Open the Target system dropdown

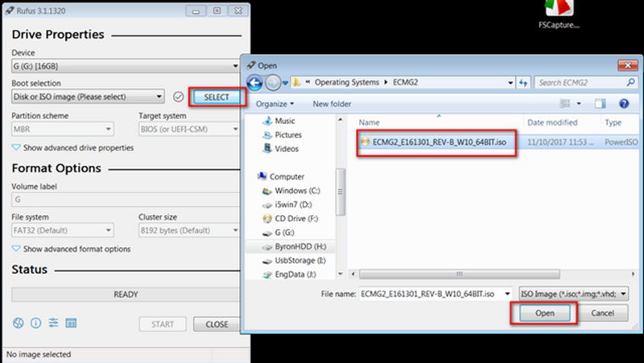click(189, 129)
